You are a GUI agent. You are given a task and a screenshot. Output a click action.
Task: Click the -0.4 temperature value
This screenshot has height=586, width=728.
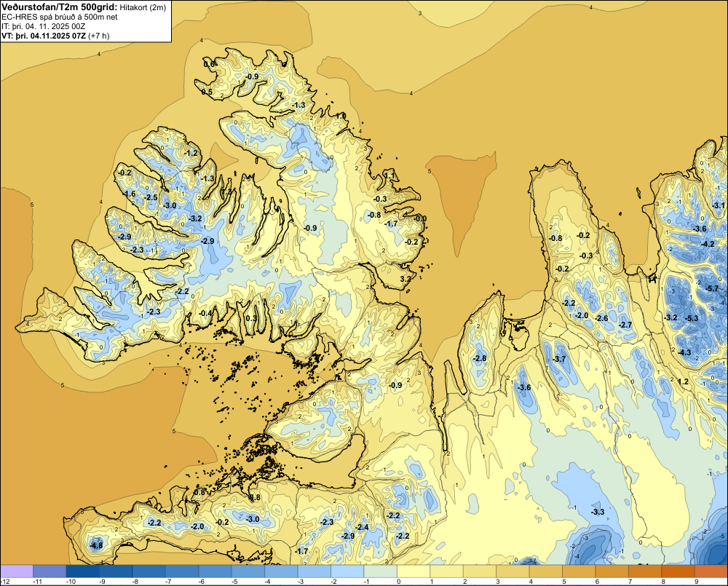pyautogui.click(x=205, y=314)
